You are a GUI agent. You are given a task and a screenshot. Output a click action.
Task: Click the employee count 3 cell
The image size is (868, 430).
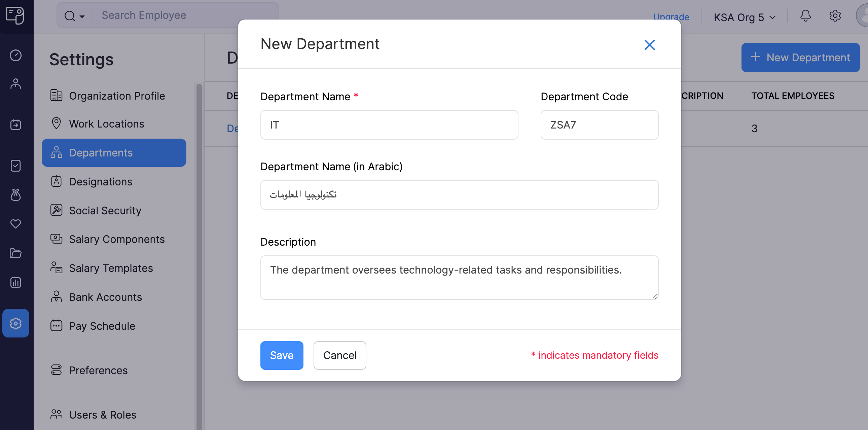pos(754,129)
